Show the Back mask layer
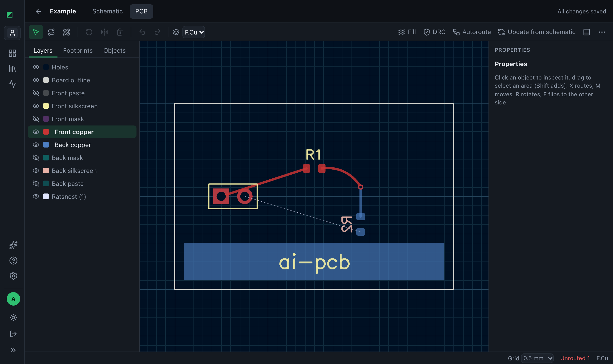Viewport: 613px width, 364px height. pyautogui.click(x=36, y=158)
